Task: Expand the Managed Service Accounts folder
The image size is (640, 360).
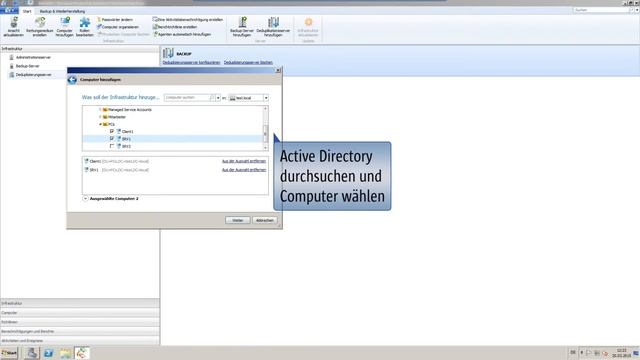Action: pyautogui.click(x=100, y=110)
